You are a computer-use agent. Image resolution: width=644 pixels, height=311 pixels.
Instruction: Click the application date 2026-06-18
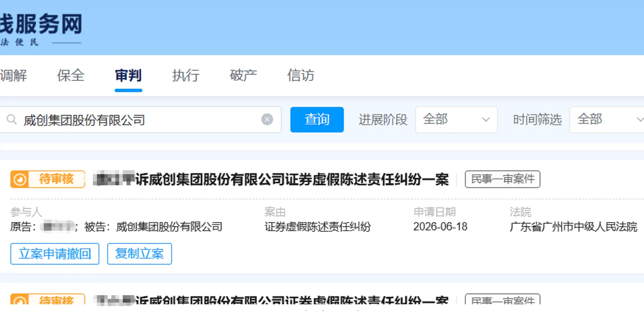pos(440,227)
